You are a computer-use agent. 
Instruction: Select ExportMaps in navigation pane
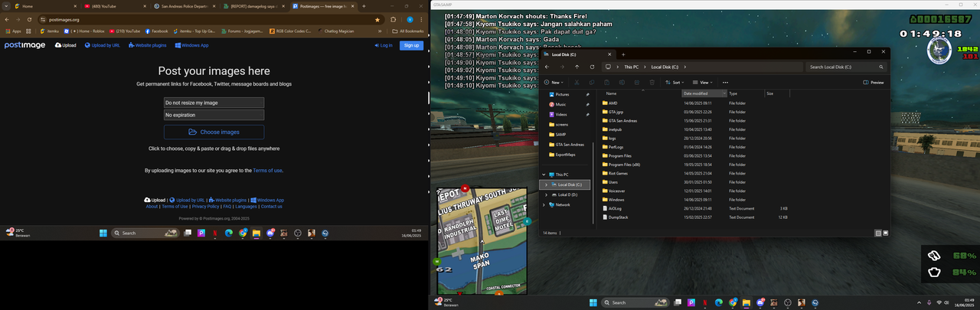click(565, 155)
